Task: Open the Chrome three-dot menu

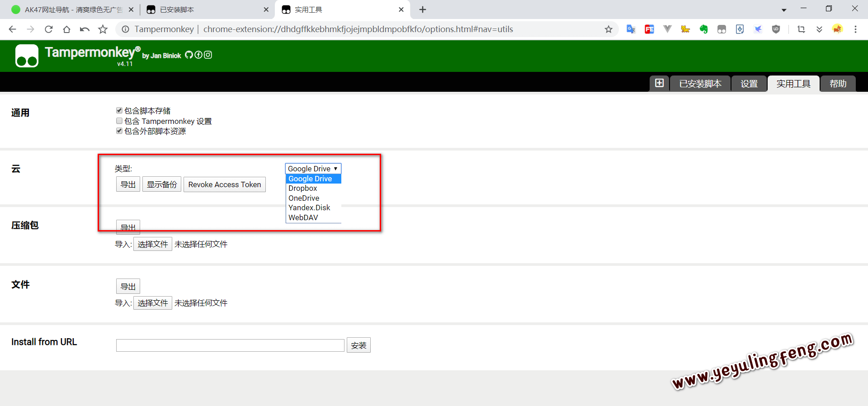Action: 855,29
